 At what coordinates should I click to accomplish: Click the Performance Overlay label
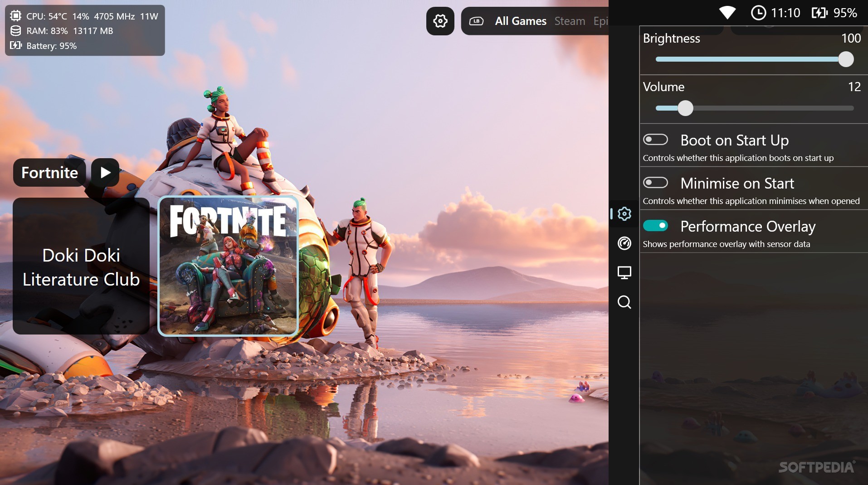[748, 226]
